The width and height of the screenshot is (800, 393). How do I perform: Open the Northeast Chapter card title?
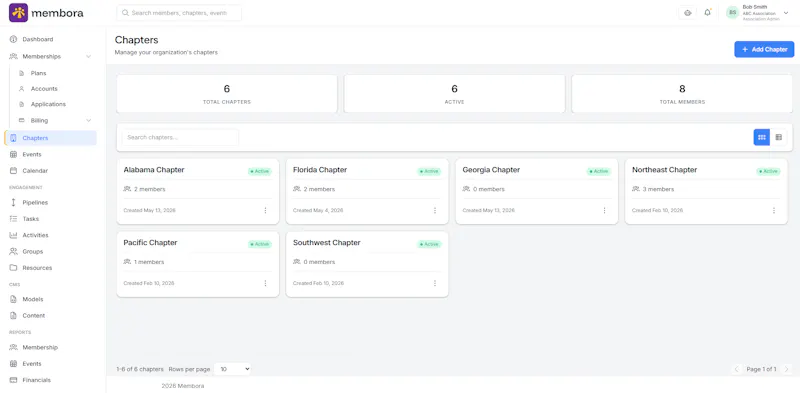tap(664, 170)
